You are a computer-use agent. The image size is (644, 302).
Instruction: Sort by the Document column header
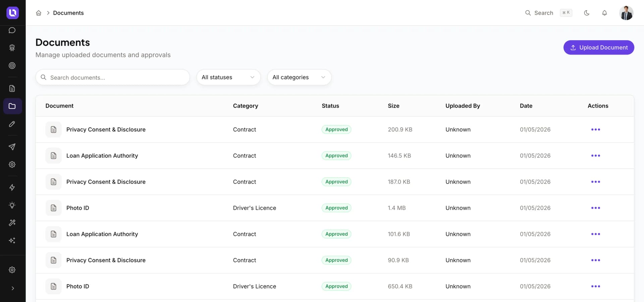[x=59, y=106]
